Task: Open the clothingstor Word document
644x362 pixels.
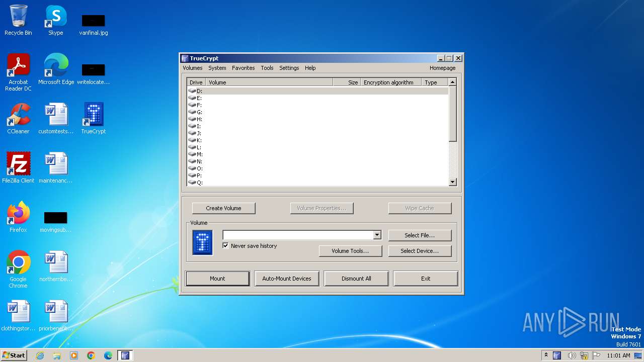Action: [18, 316]
